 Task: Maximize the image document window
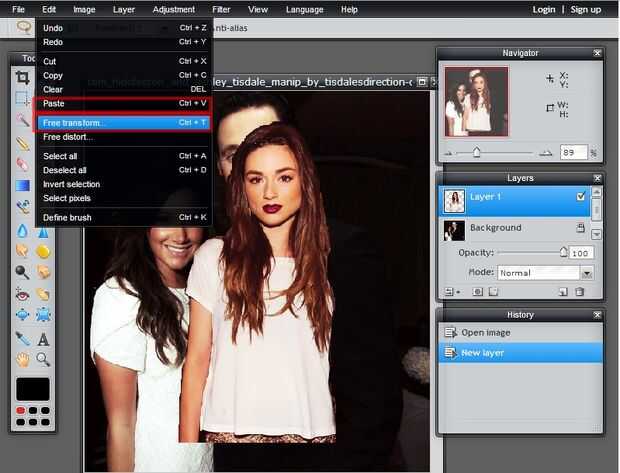422,82
